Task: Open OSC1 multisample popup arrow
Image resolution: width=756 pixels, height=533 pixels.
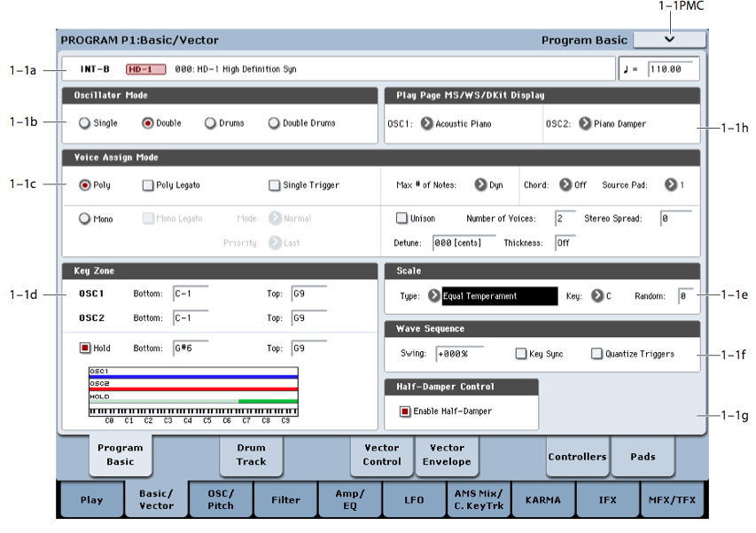Action: 426,123
